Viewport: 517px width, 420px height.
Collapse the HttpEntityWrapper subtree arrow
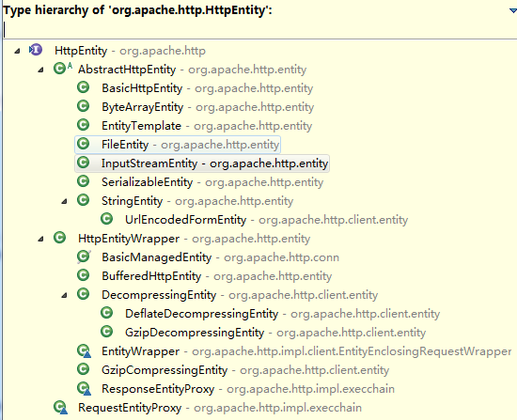point(40,239)
